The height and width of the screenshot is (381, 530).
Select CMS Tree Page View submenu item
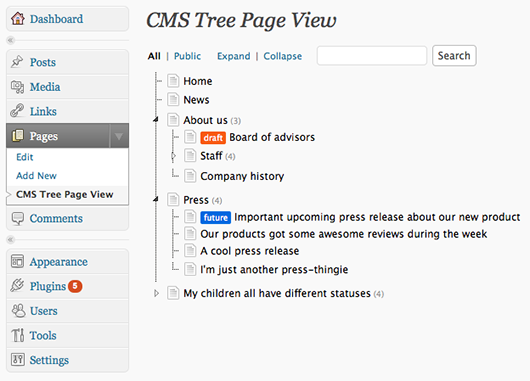coord(65,194)
